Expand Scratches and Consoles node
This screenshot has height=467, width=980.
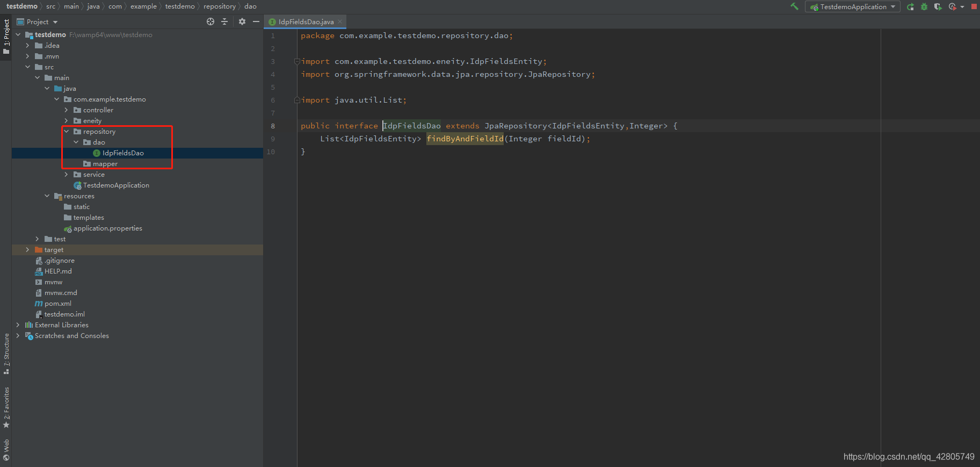pos(18,335)
